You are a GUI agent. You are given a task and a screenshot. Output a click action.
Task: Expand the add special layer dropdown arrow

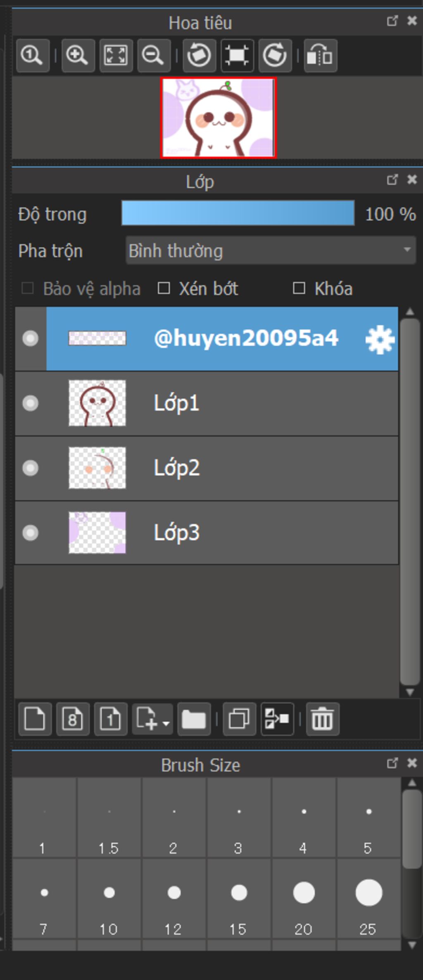[x=166, y=723]
